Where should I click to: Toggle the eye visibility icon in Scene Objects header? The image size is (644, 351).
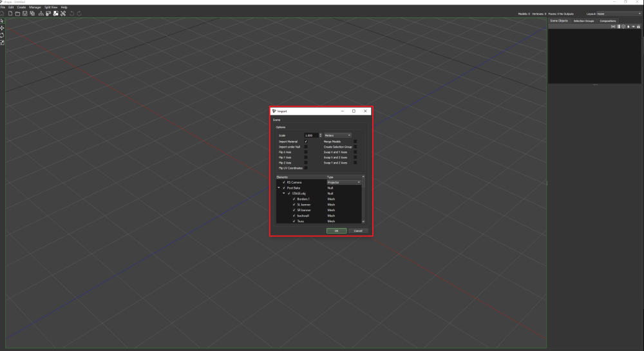633,26
